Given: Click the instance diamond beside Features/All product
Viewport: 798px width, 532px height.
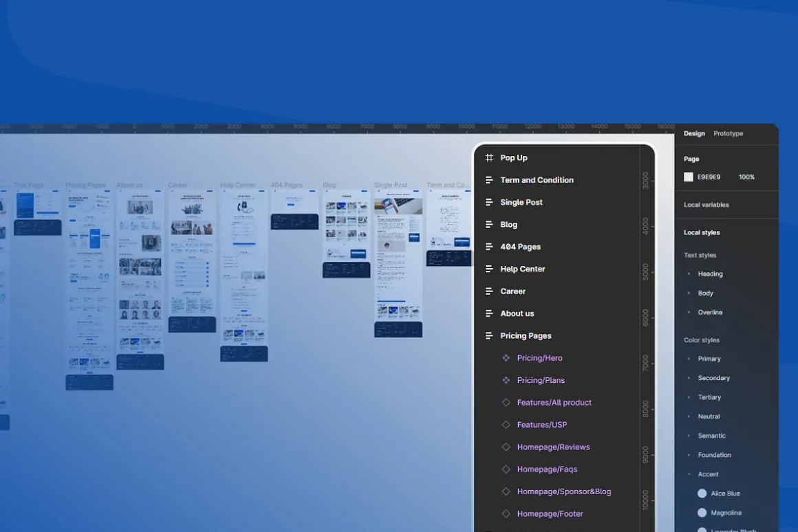Looking at the screenshot, I should pos(506,402).
